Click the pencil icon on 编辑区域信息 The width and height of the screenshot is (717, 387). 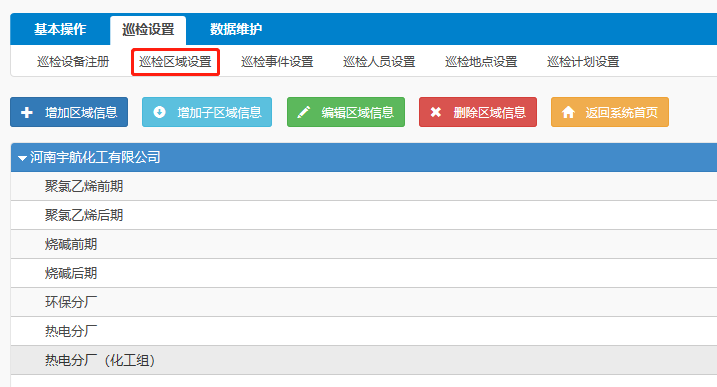pos(304,112)
